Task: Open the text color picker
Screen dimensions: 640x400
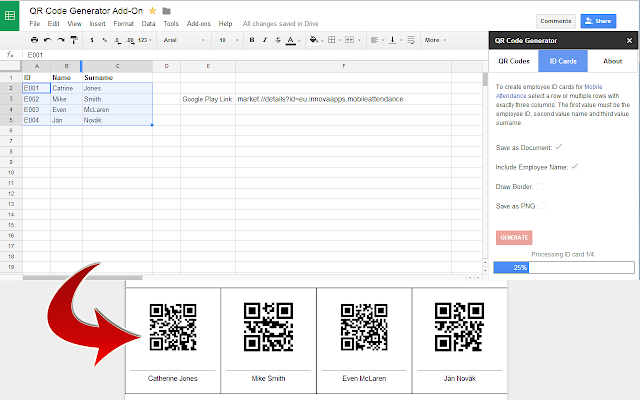Action: pyautogui.click(x=291, y=40)
